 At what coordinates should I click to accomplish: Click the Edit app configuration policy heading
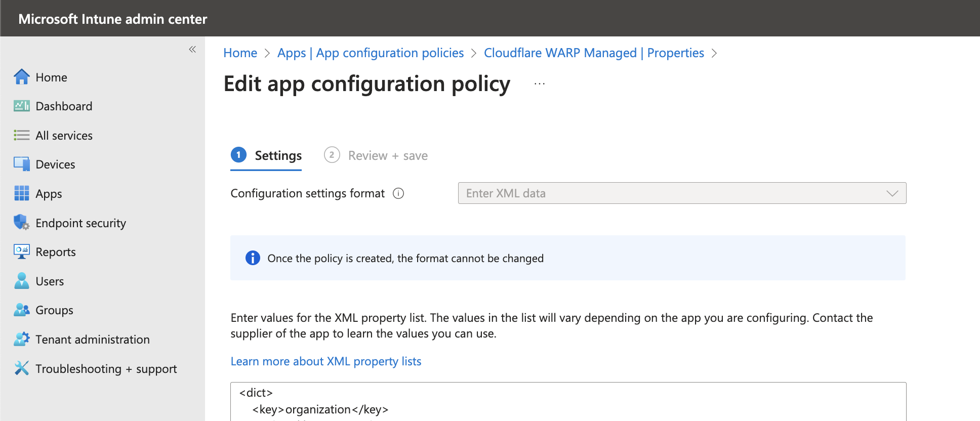click(367, 83)
